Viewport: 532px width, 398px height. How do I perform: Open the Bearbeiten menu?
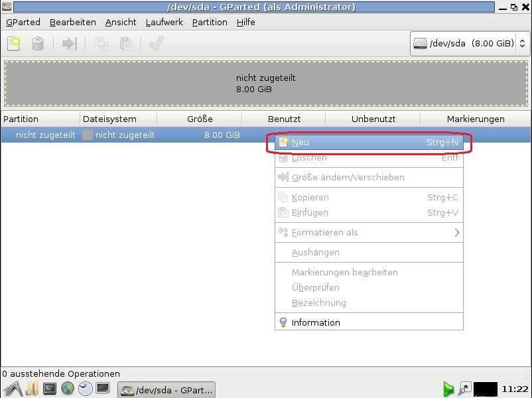pos(73,22)
